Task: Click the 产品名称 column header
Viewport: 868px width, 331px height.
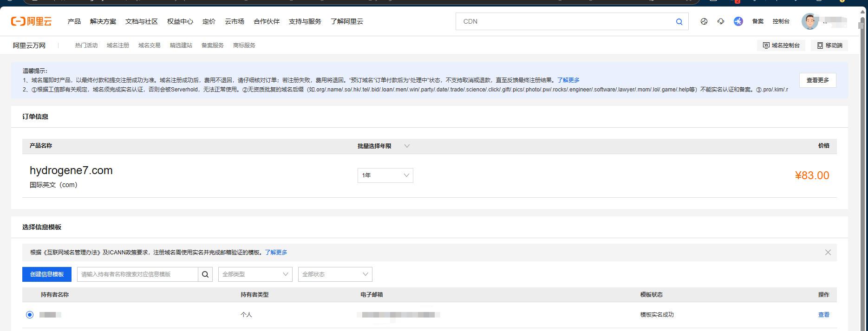Action: coord(41,146)
